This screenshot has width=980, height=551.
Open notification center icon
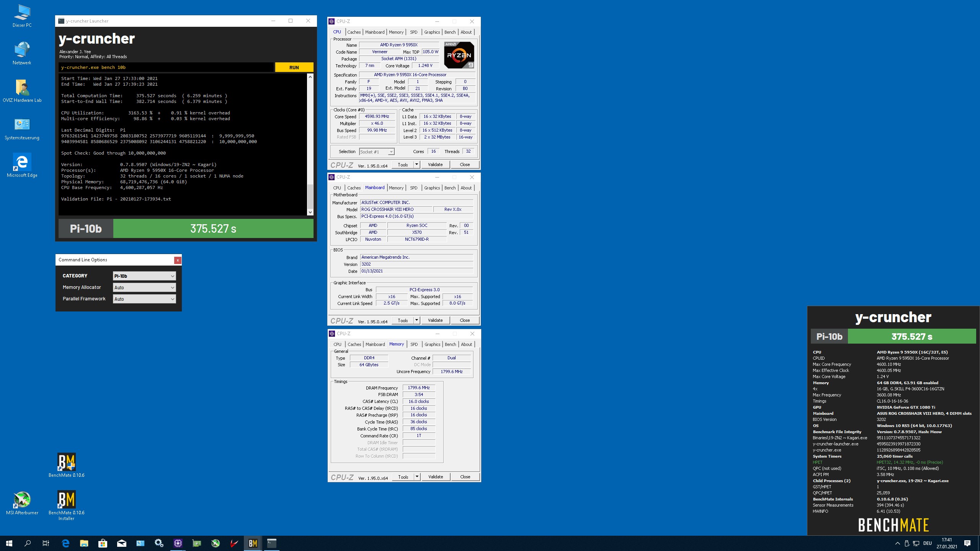tap(967, 543)
